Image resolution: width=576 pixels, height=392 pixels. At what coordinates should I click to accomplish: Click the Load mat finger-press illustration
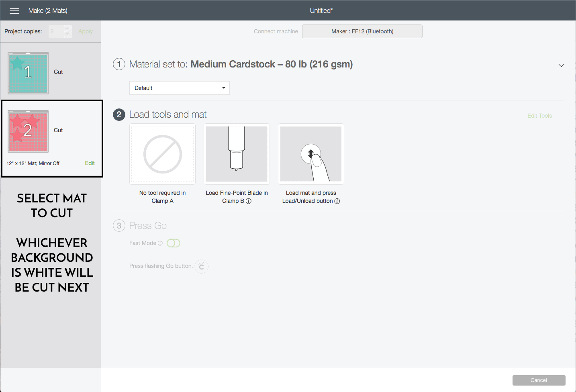[x=311, y=154]
